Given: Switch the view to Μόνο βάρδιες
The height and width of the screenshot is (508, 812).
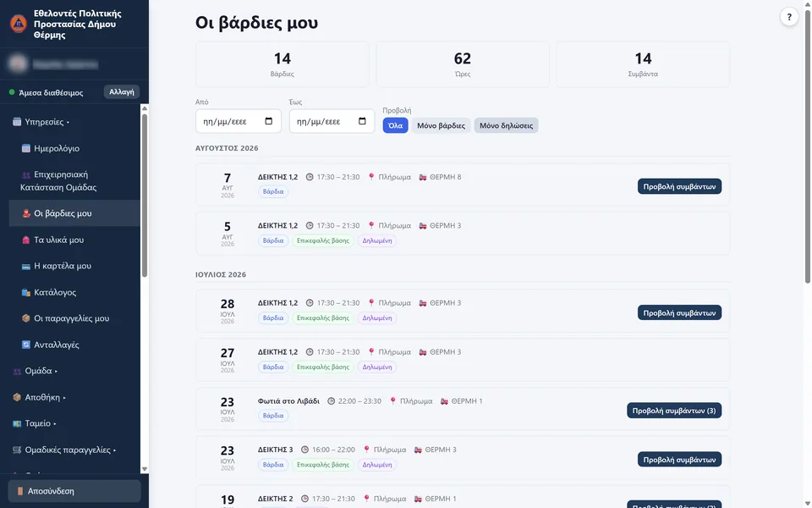Looking at the screenshot, I should pyautogui.click(x=441, y=125).
